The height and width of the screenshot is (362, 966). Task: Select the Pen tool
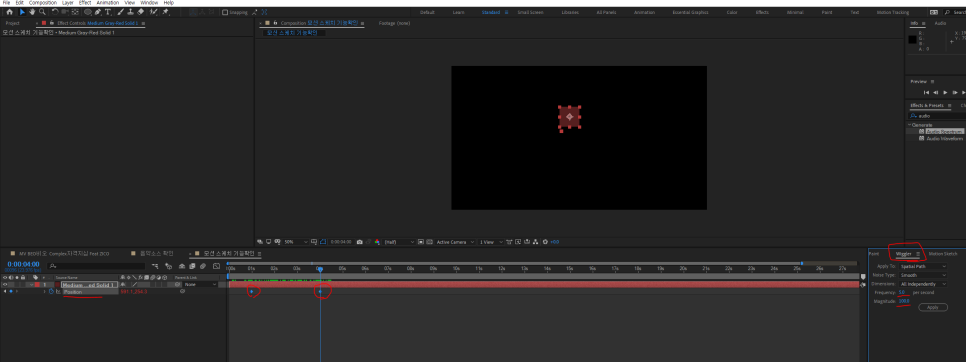pos(98,12)
